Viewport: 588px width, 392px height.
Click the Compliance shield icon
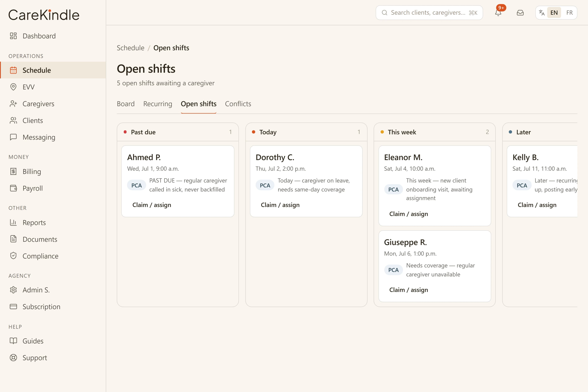[13, 256]
